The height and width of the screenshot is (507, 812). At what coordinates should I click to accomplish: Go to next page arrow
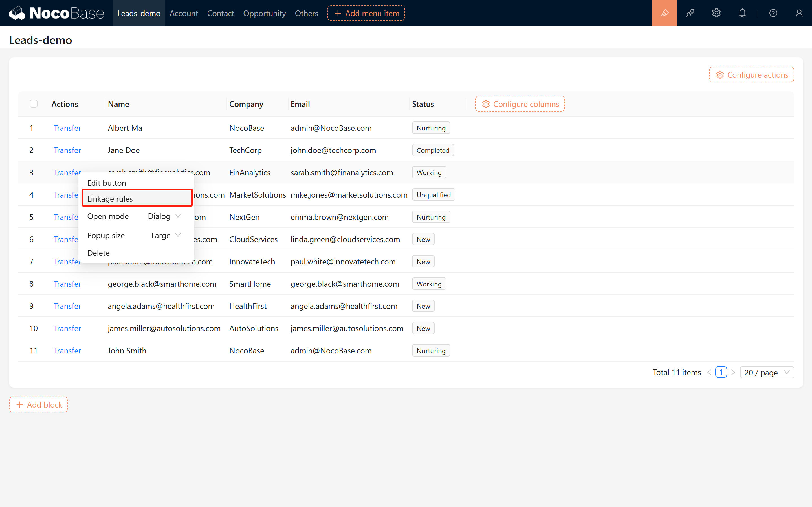[733, 372]
